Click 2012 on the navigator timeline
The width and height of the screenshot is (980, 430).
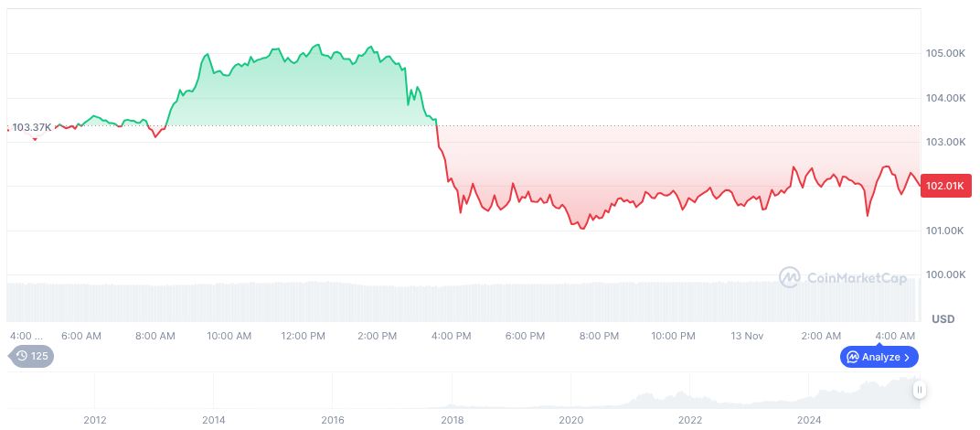click(95, 420)
